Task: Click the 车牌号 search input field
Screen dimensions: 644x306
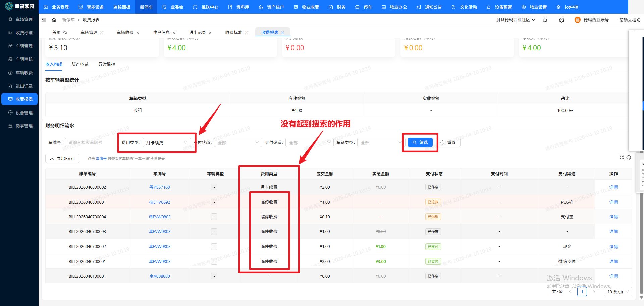Action: click(x=91, y=143)
